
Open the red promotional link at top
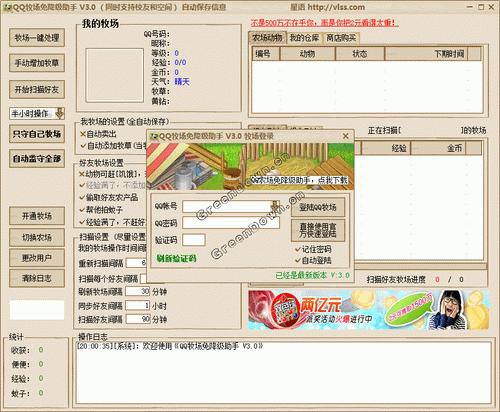324,23
